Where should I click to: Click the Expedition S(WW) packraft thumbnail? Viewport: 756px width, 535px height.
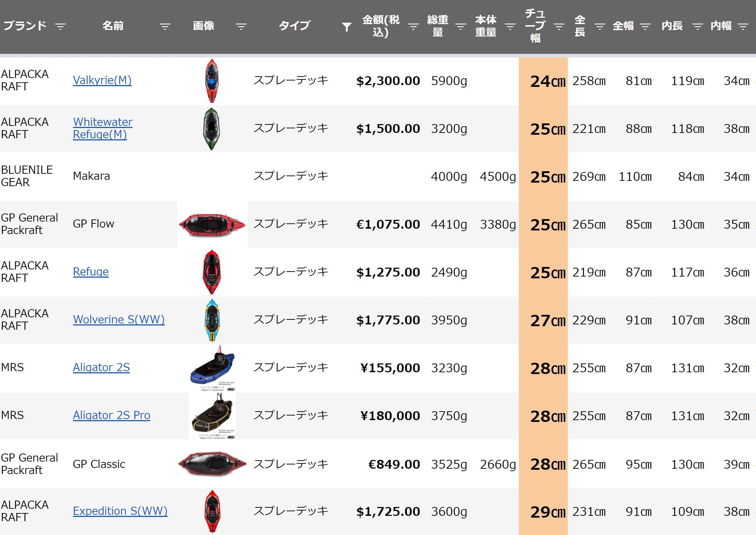coord(213,512)
